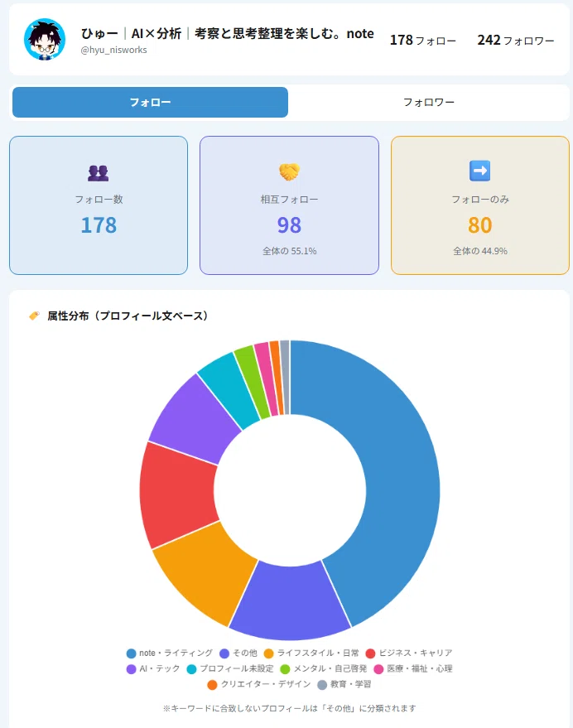Click the two-people icon on フォロー数 card
Viewport: 573px width, 728px height.
point(98,173)
